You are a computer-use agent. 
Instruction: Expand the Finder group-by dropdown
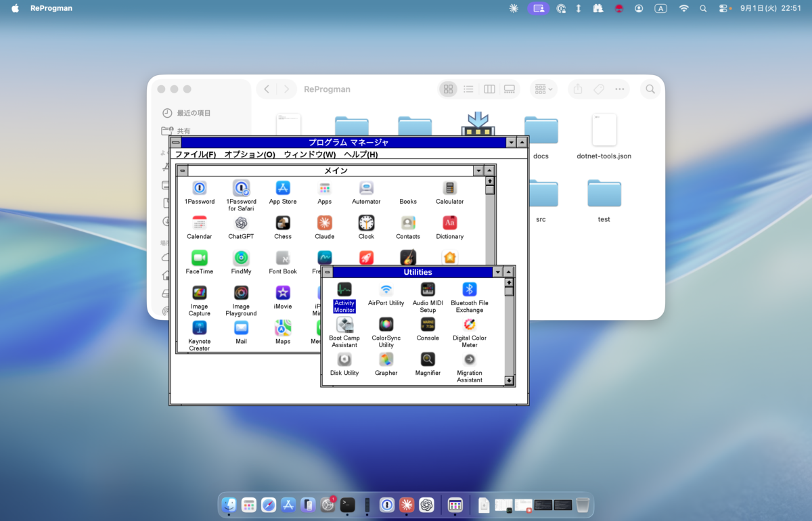coord(543,89)
